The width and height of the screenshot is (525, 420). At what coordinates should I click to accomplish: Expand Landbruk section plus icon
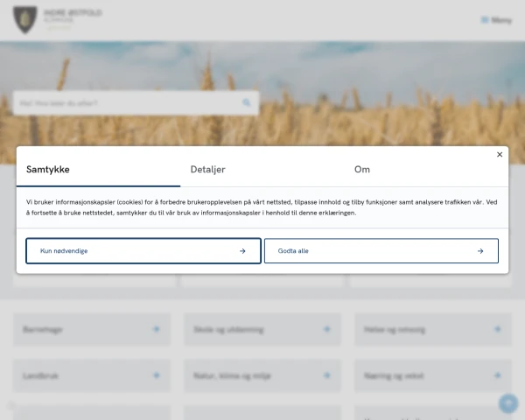pyautogui.click(x=157, y=375)
